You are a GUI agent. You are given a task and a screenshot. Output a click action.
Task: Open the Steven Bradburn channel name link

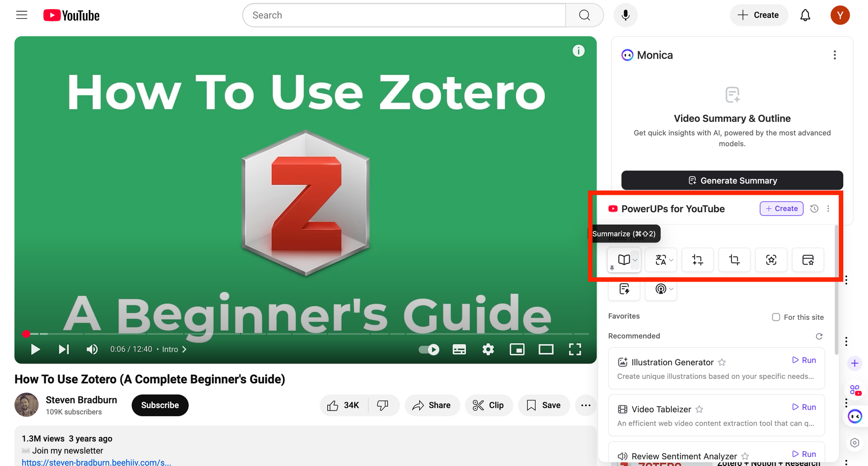[81, 400]
